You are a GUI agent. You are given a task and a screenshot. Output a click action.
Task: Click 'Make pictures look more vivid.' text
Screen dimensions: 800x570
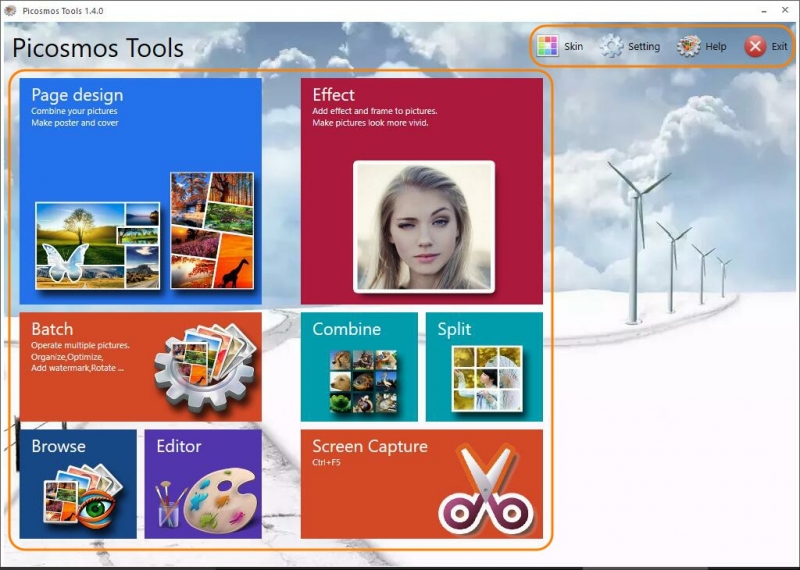(x=370, y=122)
